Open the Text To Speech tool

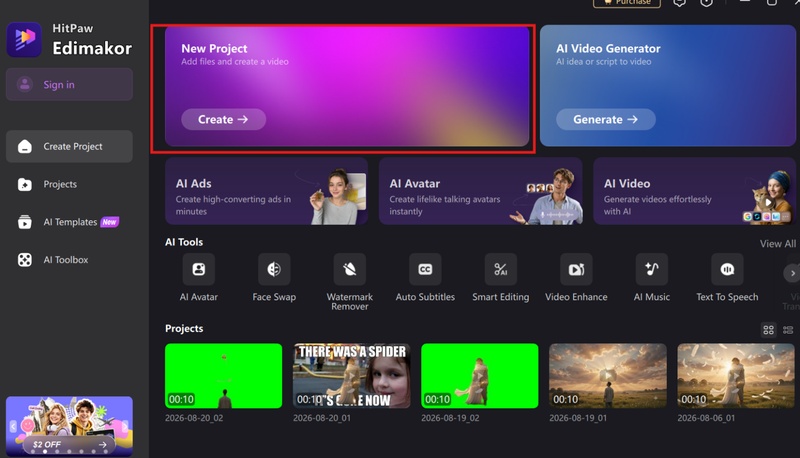point(727,269)
